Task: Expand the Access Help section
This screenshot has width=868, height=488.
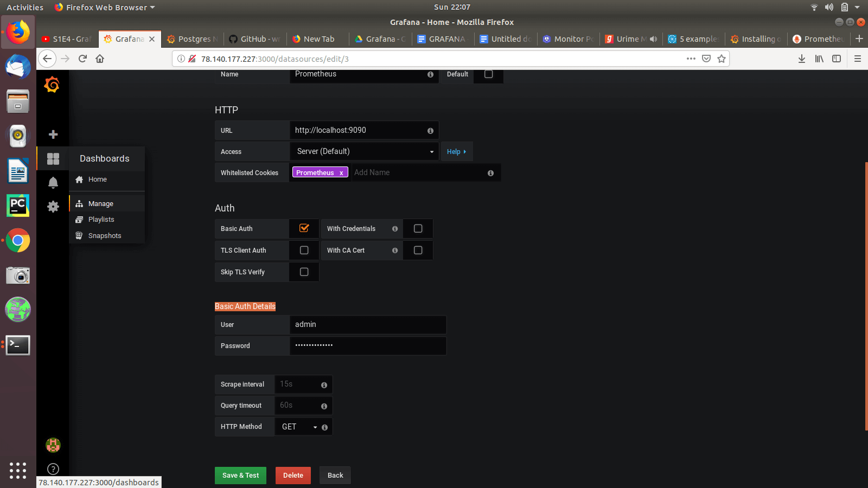Action: click(457, 152)
